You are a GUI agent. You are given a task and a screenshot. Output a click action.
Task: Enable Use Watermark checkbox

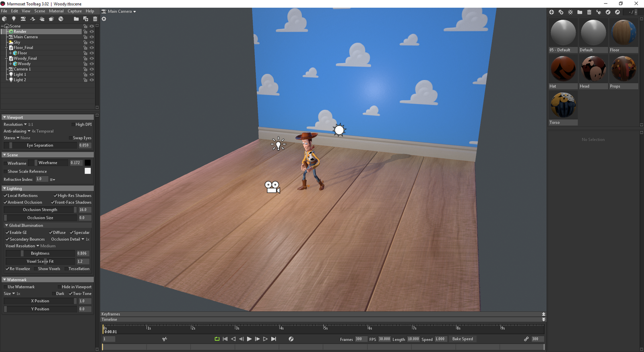(x=5, y=287)
